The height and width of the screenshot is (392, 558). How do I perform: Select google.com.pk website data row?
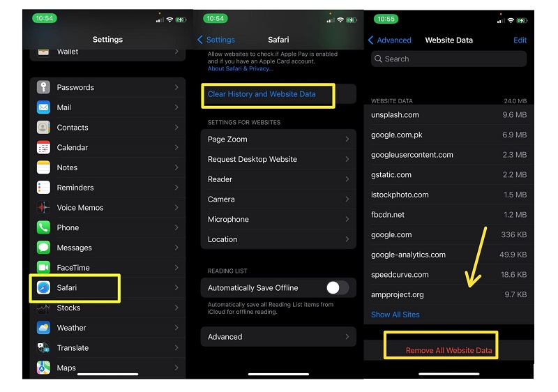(448, 135)
